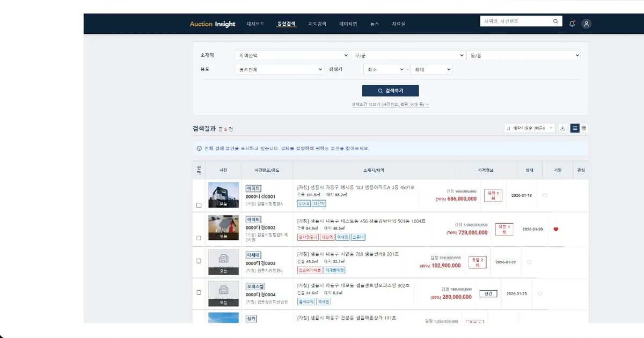Open the 매각기일순 sort order dropdown
644x338 pixels.
tap(529, 128)
